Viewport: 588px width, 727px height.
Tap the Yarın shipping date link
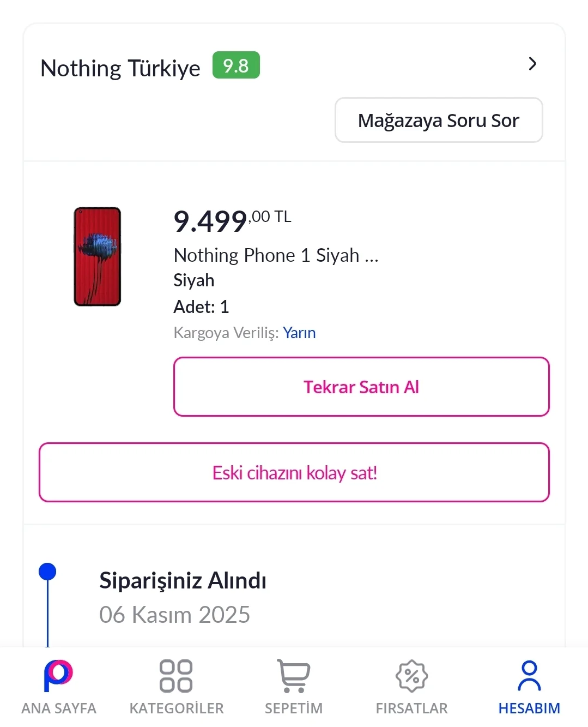(x=299, y=333)
